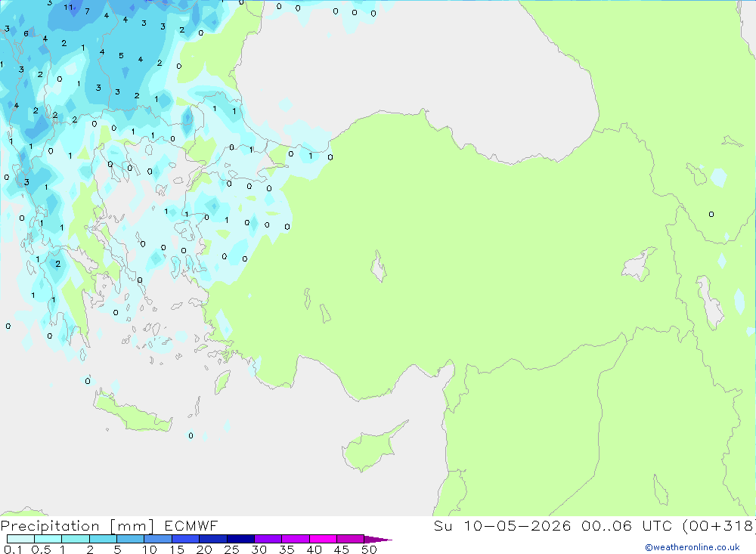Image resolution: width=756 pixels, height=554 pixels.
Task: Click the '35' legend scale label
Action: click(287, 549)
